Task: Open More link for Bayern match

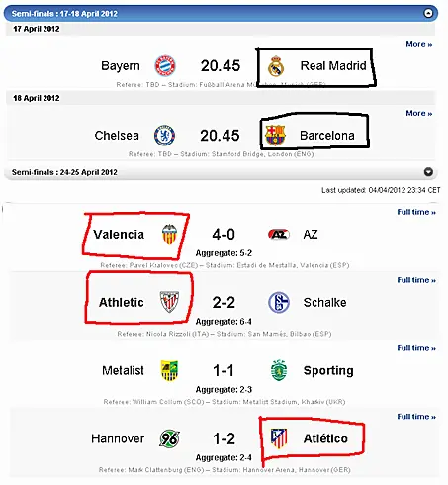Action: click(419, 44)
